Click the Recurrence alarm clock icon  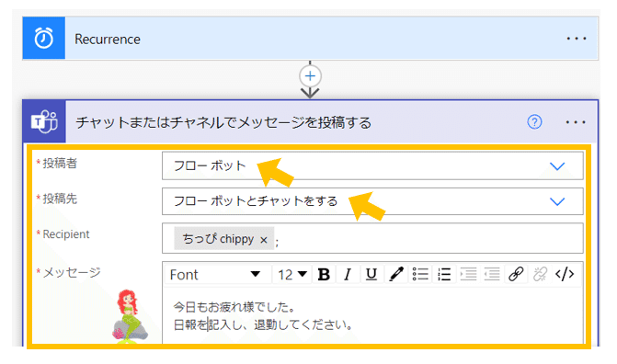click(x=44, y=39)
